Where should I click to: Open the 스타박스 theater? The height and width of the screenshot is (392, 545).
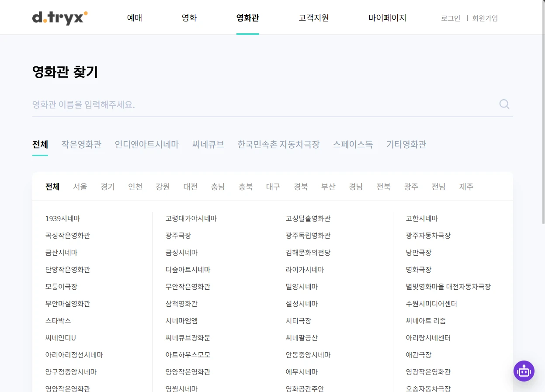pyautogui.click(x=58, y=321)
